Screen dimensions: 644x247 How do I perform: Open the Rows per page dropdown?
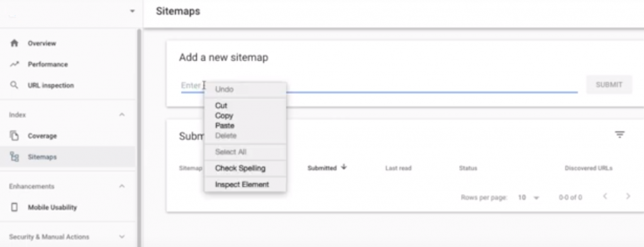click(528, 198)
